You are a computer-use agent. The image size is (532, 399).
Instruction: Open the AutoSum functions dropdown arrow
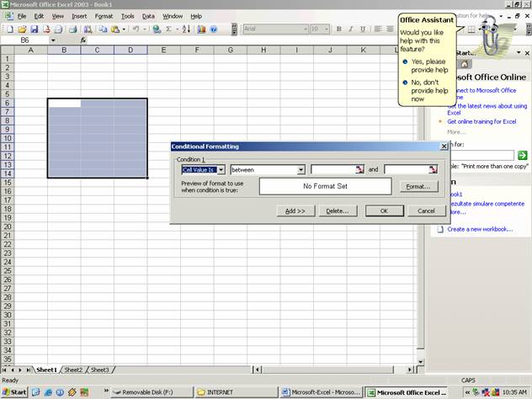177,29
